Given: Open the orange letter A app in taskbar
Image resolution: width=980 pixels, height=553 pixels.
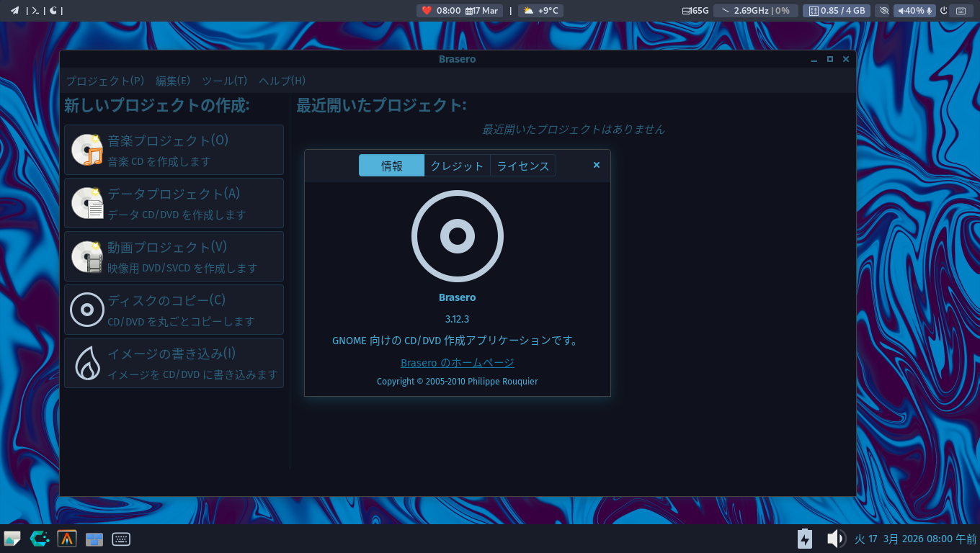Looking at the screenshot, I should tap(67, 539).
